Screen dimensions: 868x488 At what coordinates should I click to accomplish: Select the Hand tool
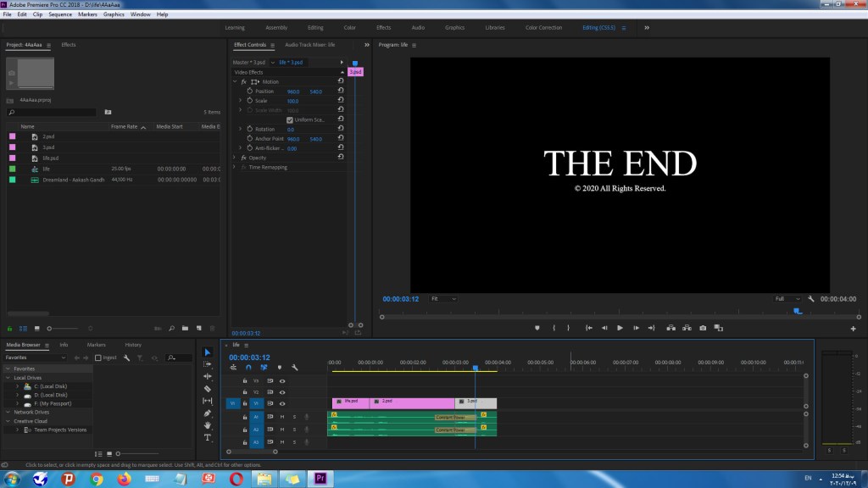tap(208, 425)
